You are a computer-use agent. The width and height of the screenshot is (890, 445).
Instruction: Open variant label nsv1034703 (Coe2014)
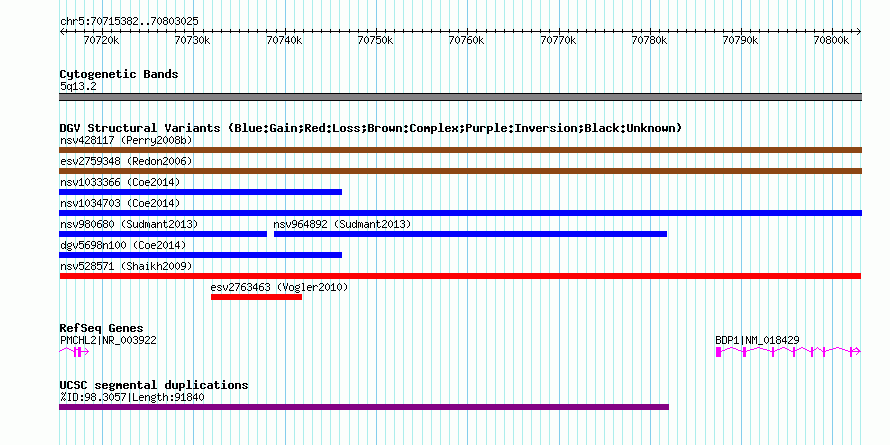tap(120, 203)
